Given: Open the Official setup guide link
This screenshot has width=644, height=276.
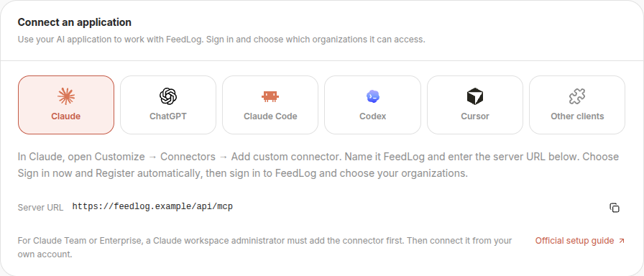Looking at the screenshot, I should click(574, 241).
